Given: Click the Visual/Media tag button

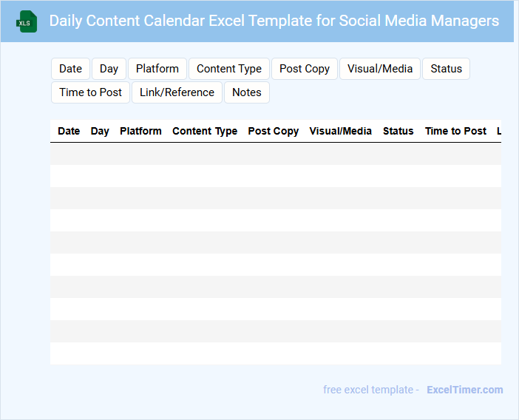Looking at the screenshot, I should (x=380, y=69).
